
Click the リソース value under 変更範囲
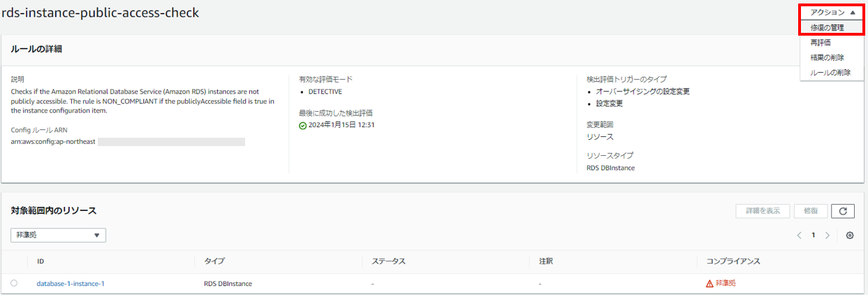click(600, 137)
